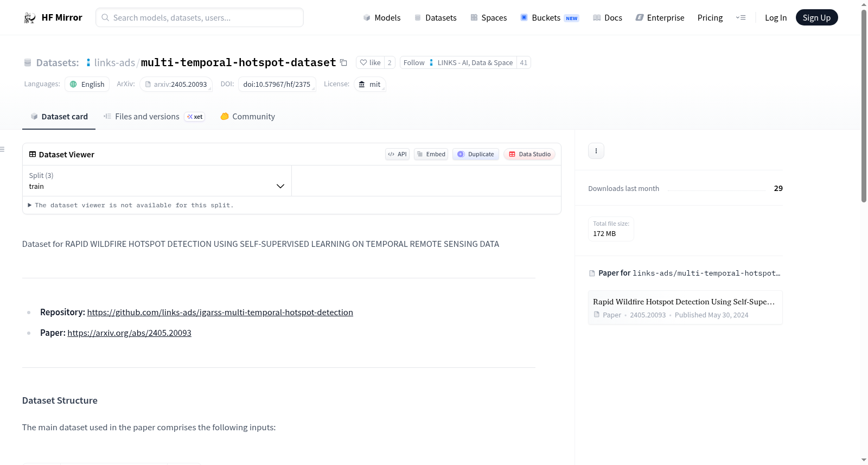Click the links-ads organization name
Image resolution: width=868 pixels, height=465 pixels.
click(114, 62)
